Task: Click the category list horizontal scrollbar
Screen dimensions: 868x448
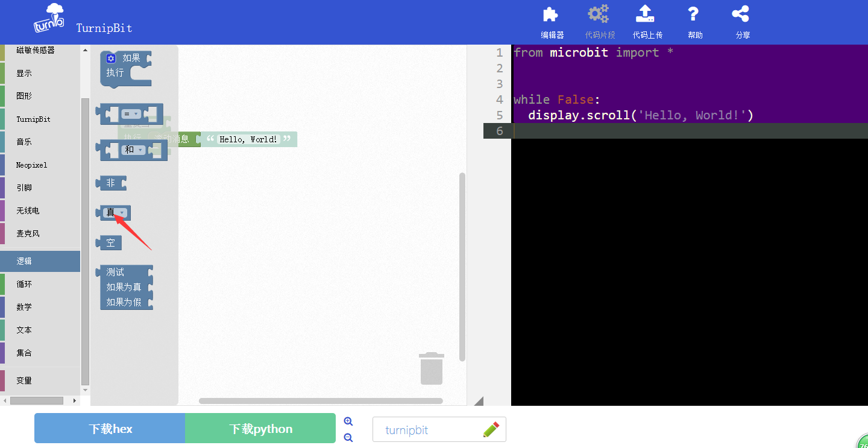Action: coord(36,400)
